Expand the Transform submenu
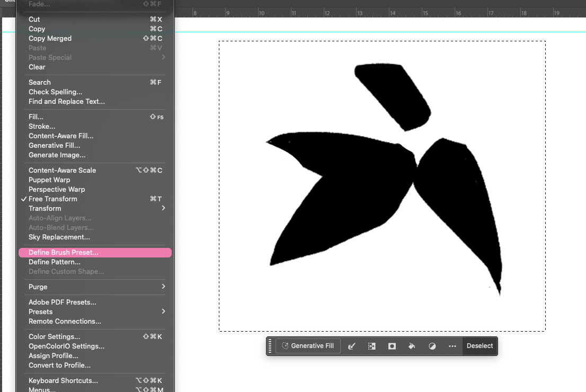 (95, 209)
